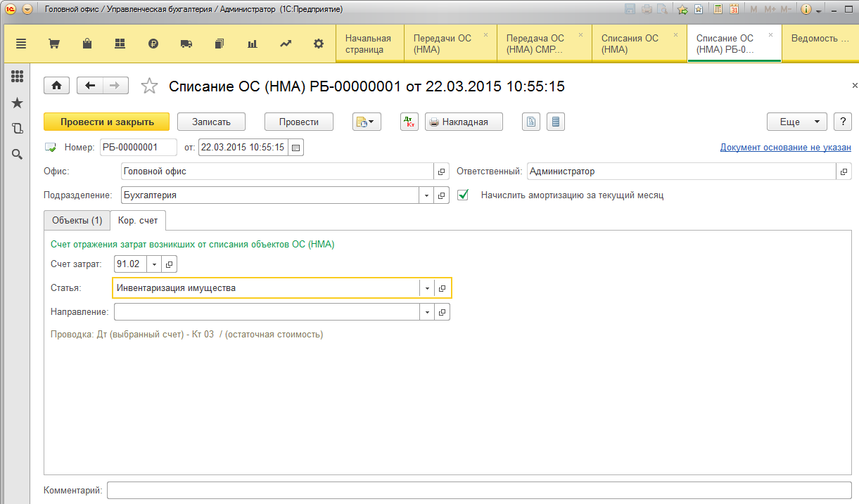Disable Начислить амортизацию за текущий месяц
859x504 pixels.
point(463,195)
